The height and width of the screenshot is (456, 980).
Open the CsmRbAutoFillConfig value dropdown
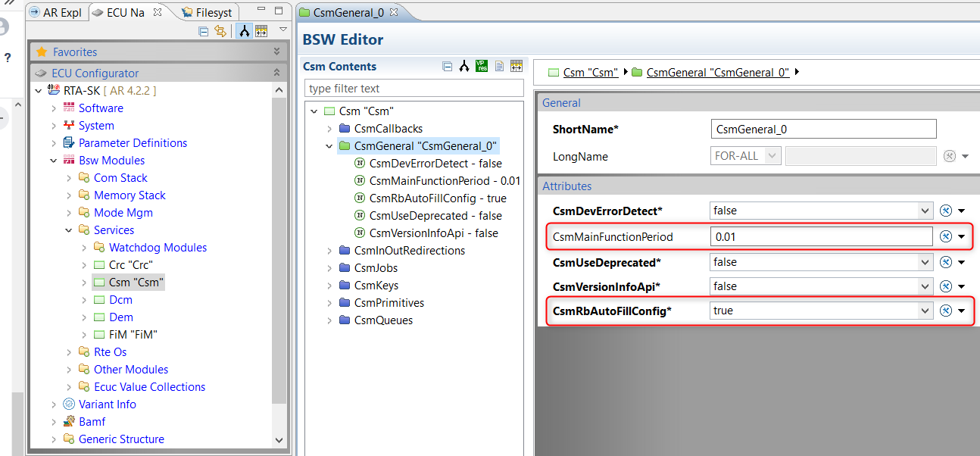925,311
